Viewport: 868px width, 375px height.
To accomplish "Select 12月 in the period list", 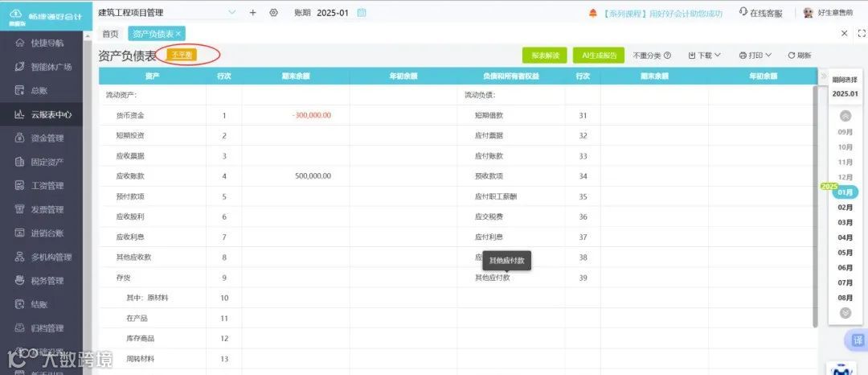I will (845, 177).
